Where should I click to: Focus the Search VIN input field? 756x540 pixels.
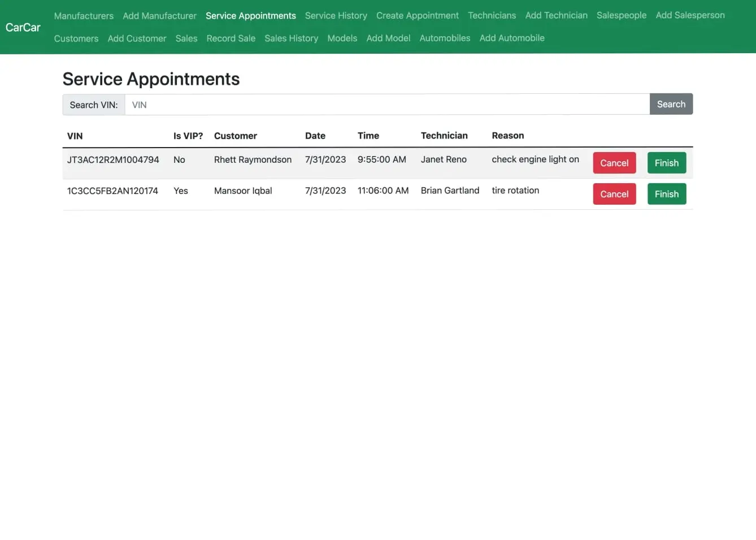(386, 105)
